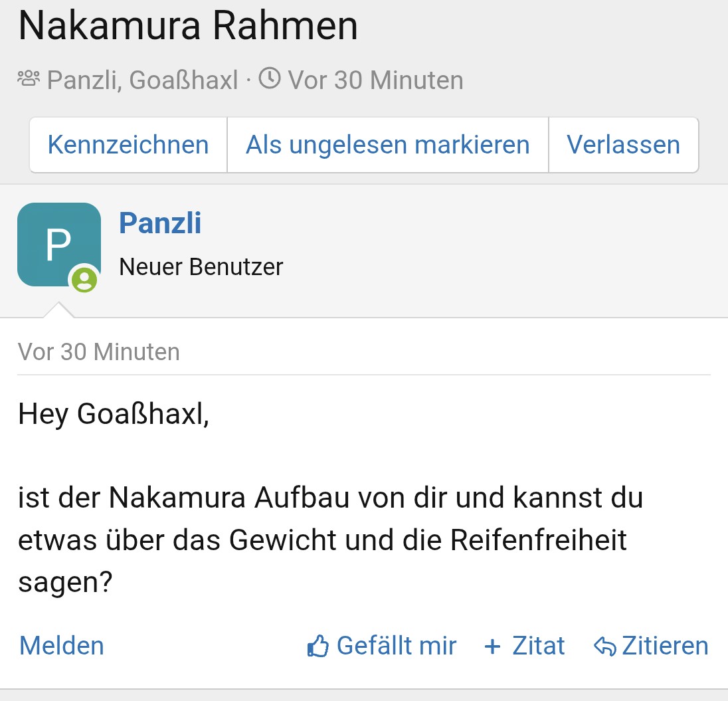Viewport: 728px width, 701px height.
Task: Click the reply arrow icon
Action: pyautogui.click(x=604, y=647)
